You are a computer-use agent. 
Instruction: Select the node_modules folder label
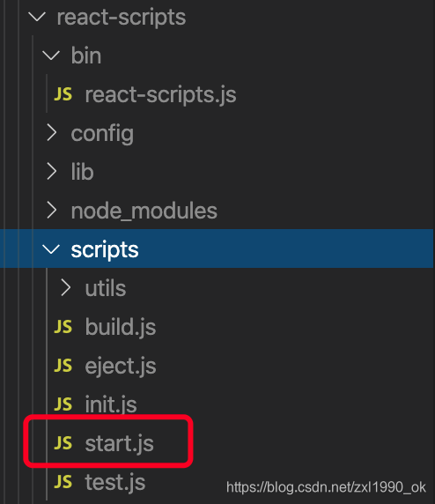pyautogui.click(x=144, y=211)
